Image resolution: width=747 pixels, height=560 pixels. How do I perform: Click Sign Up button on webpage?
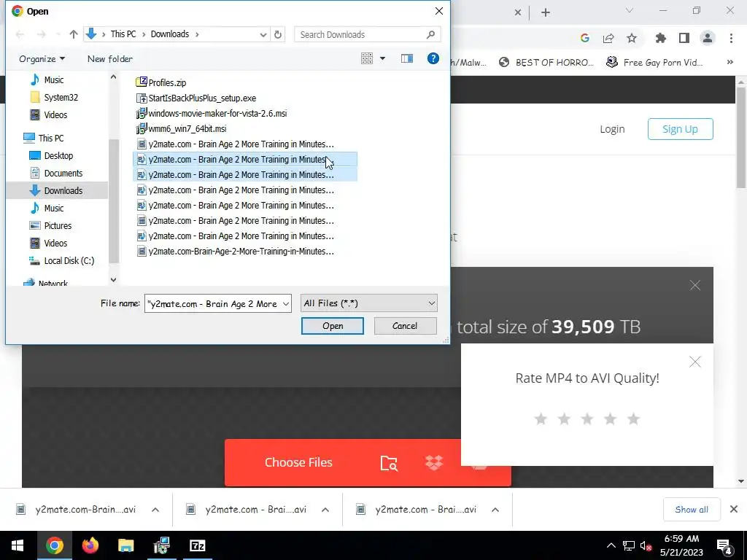pos(681,129)
